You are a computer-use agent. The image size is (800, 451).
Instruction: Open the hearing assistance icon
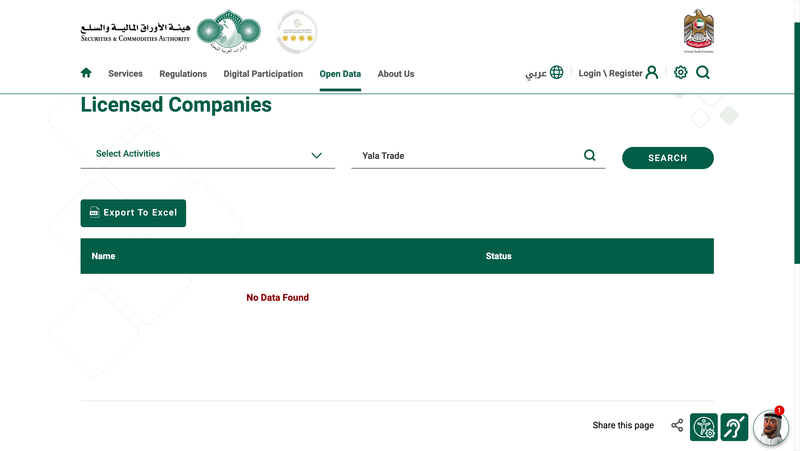[x=734, y=427]
